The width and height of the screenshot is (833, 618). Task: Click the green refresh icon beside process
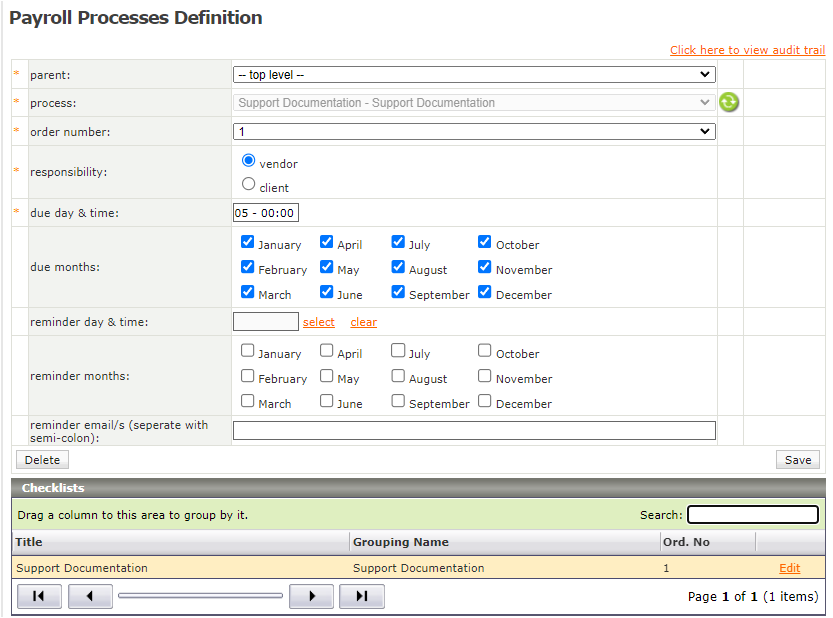pos(729,102)
